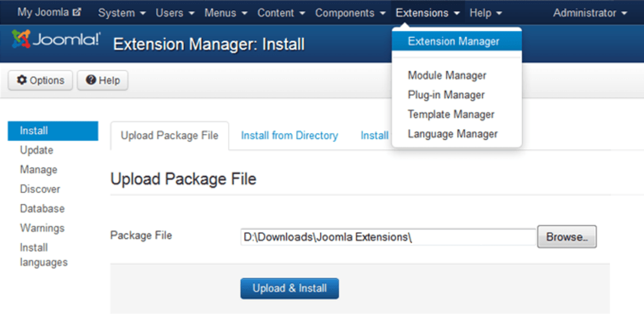Switch to Upload Package File tab
This screenshot has height=328, width=644.
[170, 136]
